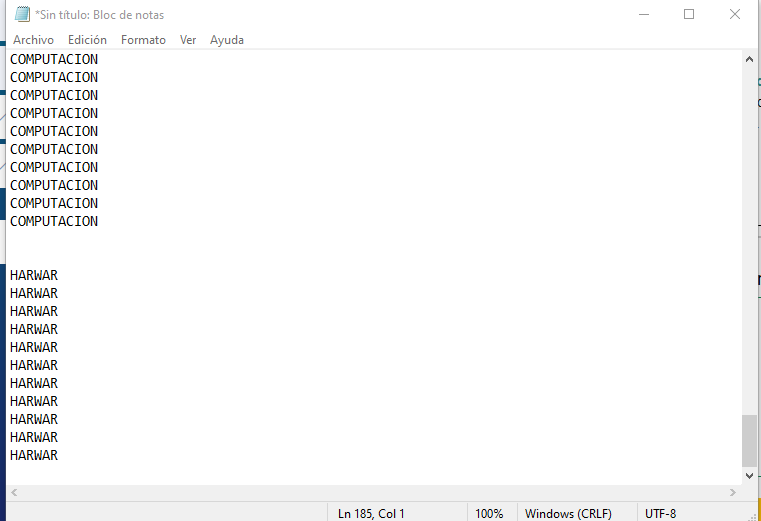Click the vertical scrollbar thumb
The width and height of the screenshot is (761, 521).
749,440
